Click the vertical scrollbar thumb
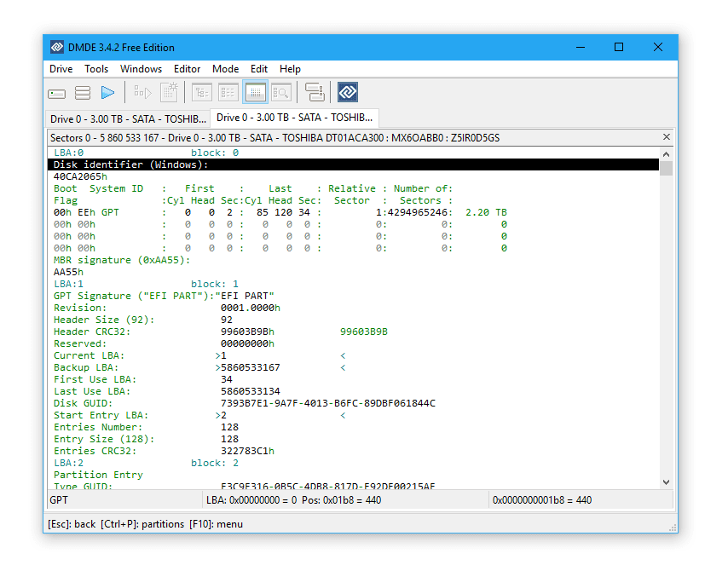The height and width of the screenshot is (571, 728). pyautogui.click(x=667, y=168)
